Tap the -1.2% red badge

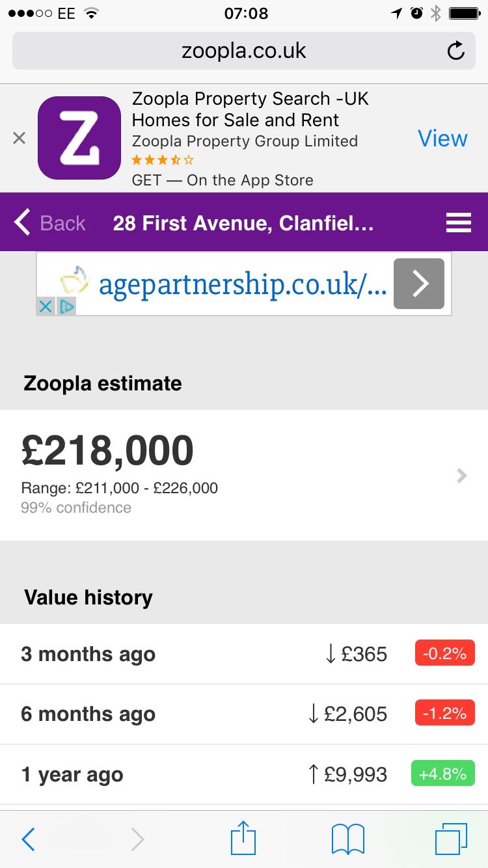tap(444, 714)
